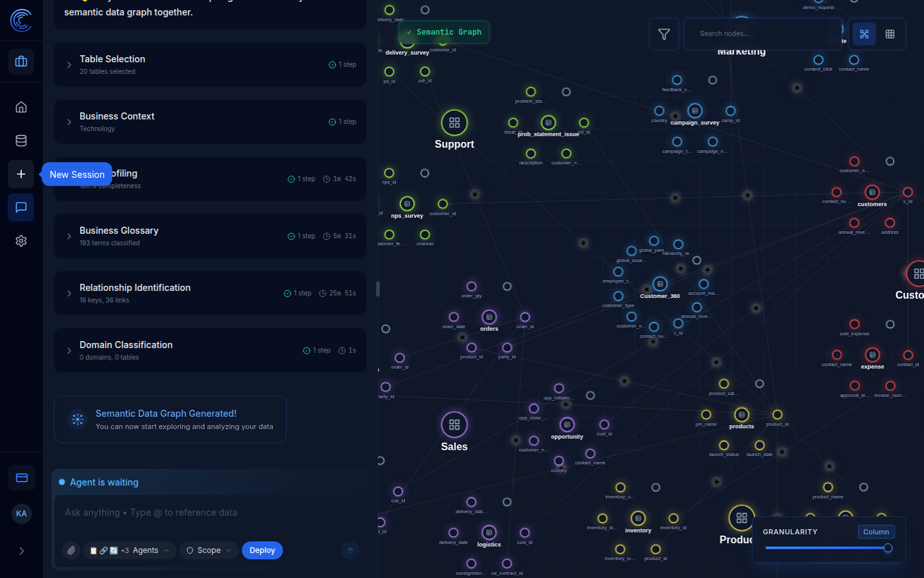Go to the Home icon
This screenshot has width=924, height=578.
tap(21, 107)
